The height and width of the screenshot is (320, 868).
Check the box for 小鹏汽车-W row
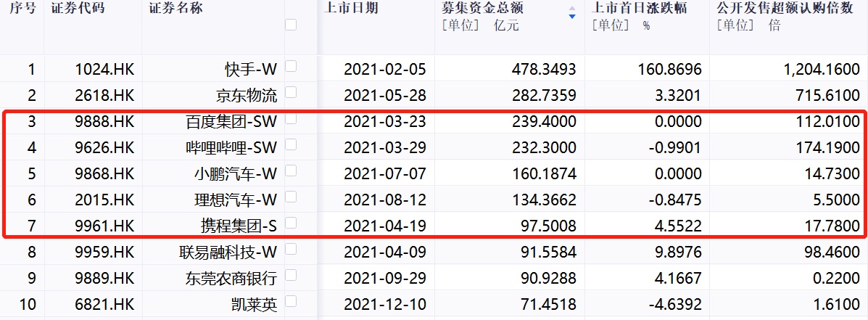[291, 170]
